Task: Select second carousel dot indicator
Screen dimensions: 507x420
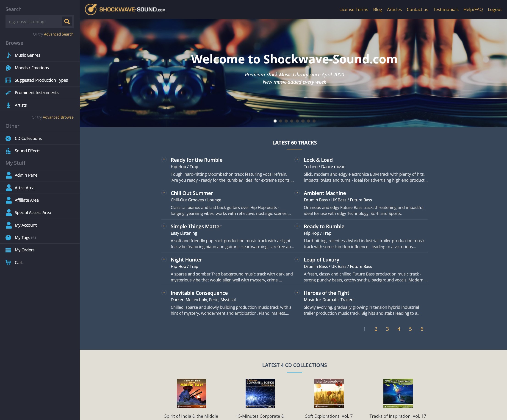Action: [x=280, y=121]
